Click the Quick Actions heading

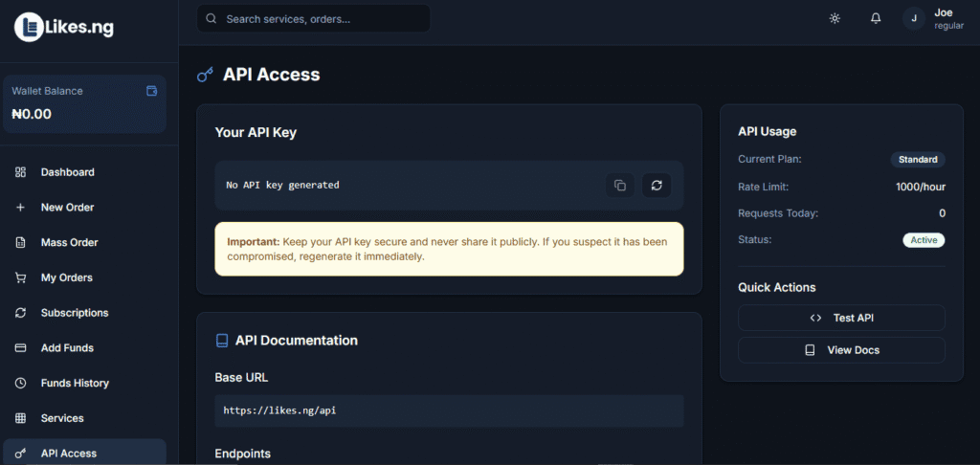pyautogui.click(x=777, y=287)
